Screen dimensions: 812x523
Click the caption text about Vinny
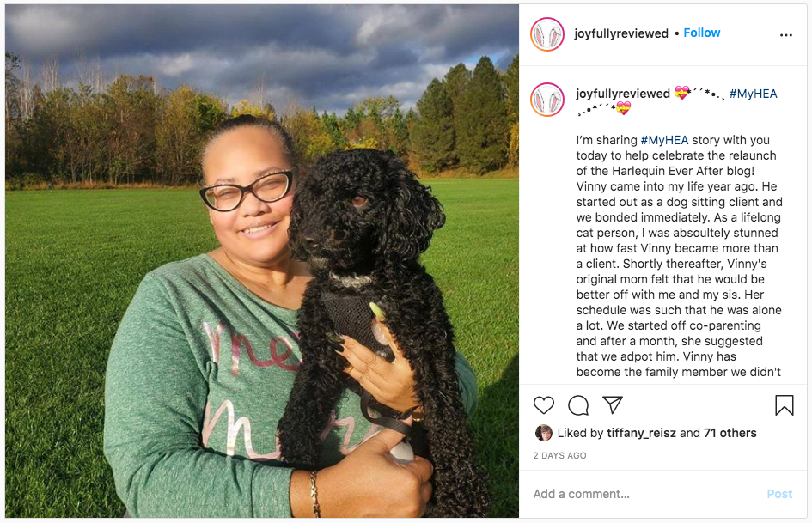pos(679,256)
